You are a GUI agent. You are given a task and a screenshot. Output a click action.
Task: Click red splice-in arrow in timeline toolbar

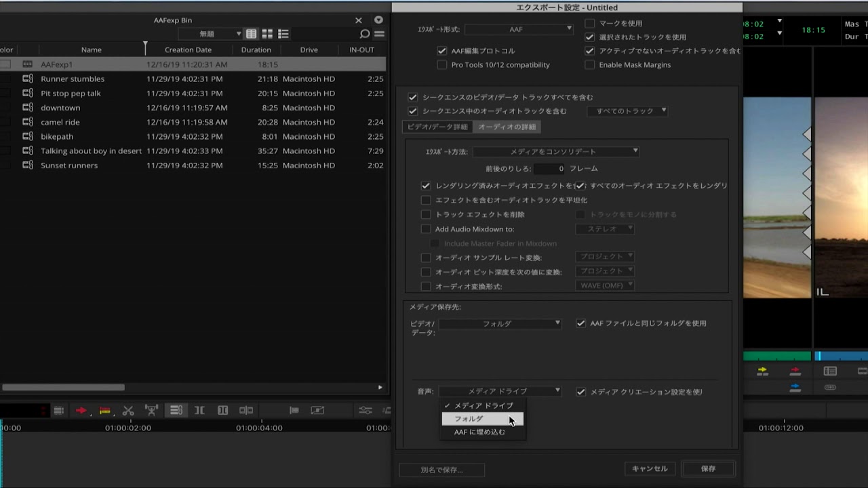click(x=81, y=410)
